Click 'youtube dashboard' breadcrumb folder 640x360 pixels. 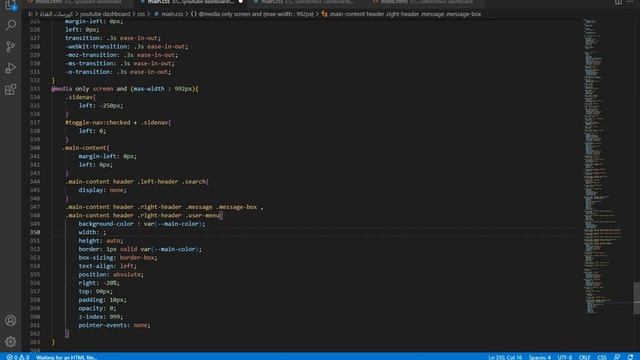pyautogui.click(x=105, y=14)
